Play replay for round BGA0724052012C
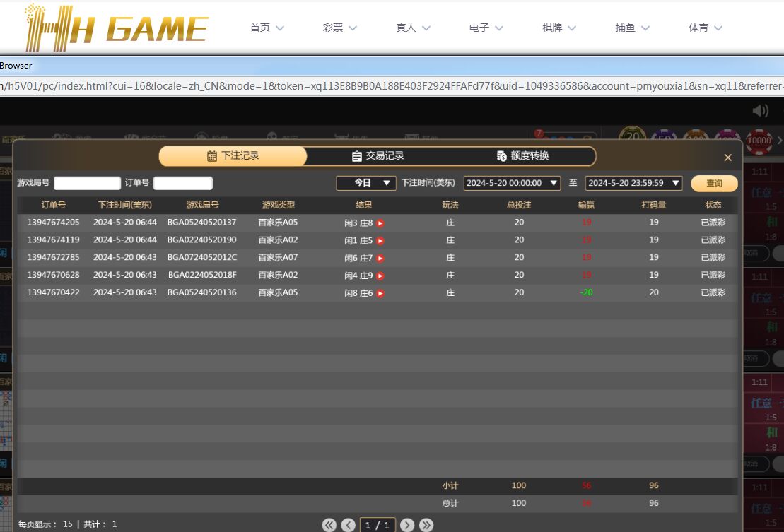 tap(380, 259)
